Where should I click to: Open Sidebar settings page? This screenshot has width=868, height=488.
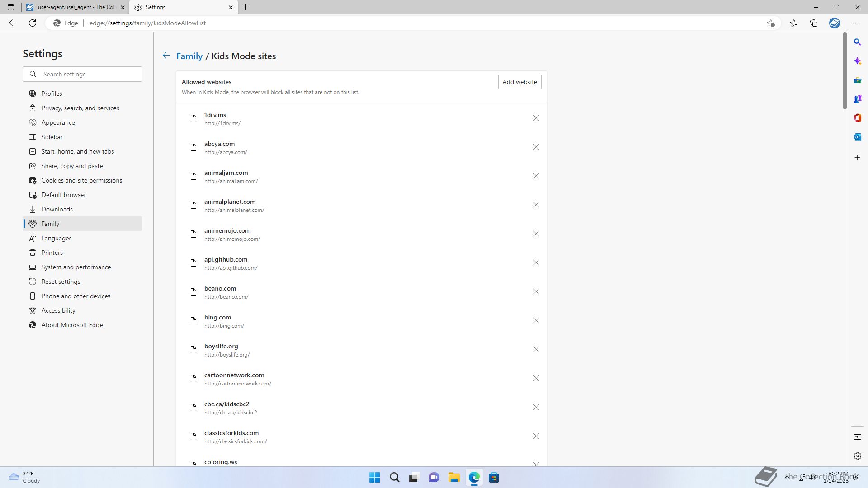pyautogui.click(x=82, y=137)
